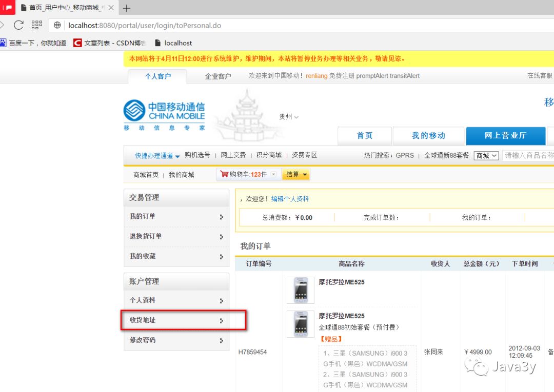Click the 总消费额 ￥0.00 value
The image size is (554, 392).
pyautogui.click(x=304, y=218)
